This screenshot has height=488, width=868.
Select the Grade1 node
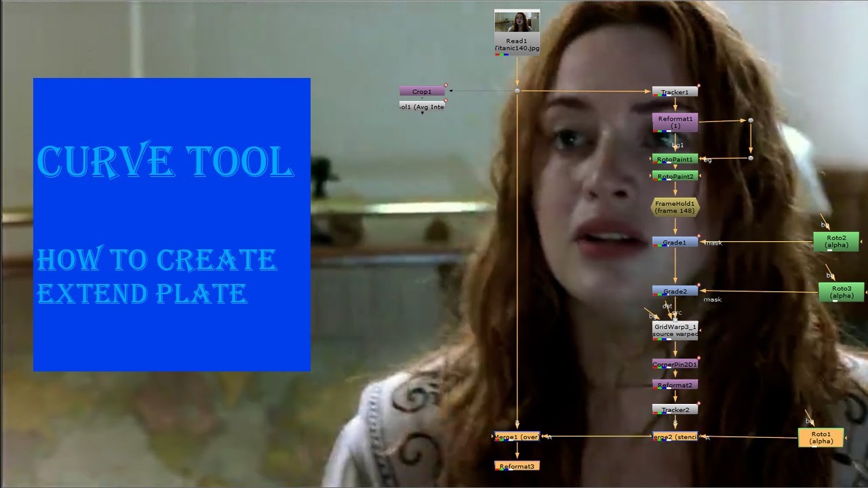[x=675, y=242]
